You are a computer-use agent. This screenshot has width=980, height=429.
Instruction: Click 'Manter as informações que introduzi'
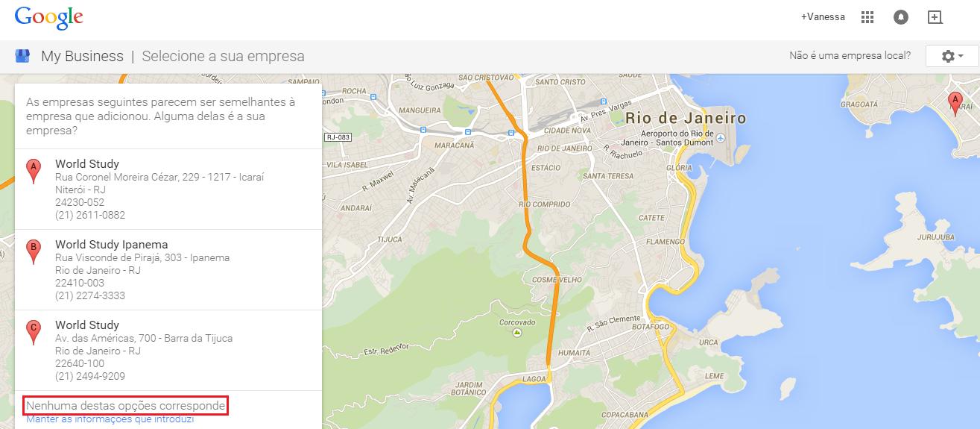(110, 419)
